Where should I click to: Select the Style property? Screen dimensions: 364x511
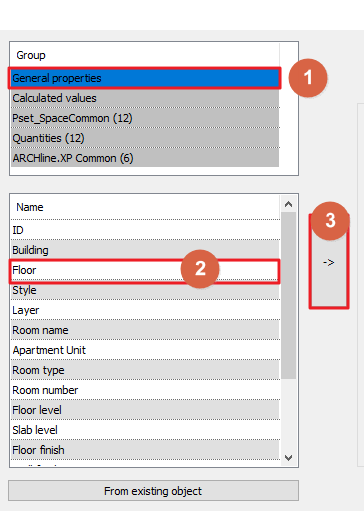145,290
